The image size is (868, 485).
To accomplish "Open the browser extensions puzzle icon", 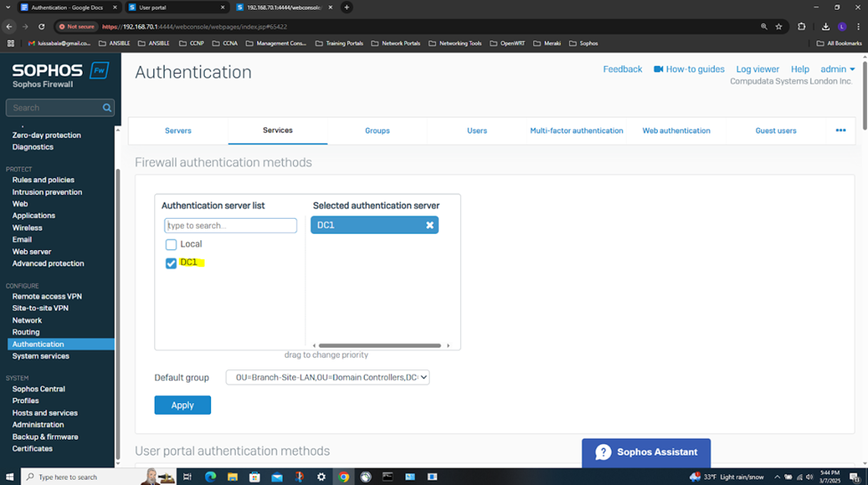I will (801, 27).
